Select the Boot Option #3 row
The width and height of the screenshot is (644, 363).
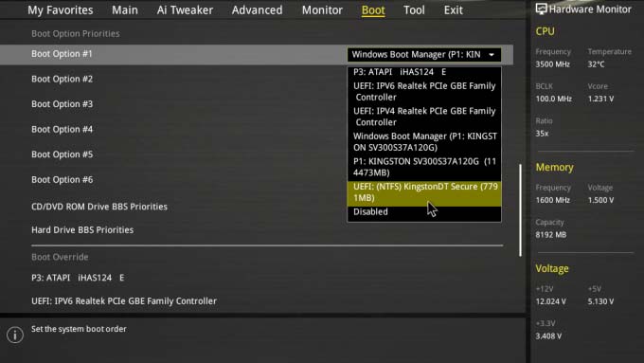[x=62, y=104]
